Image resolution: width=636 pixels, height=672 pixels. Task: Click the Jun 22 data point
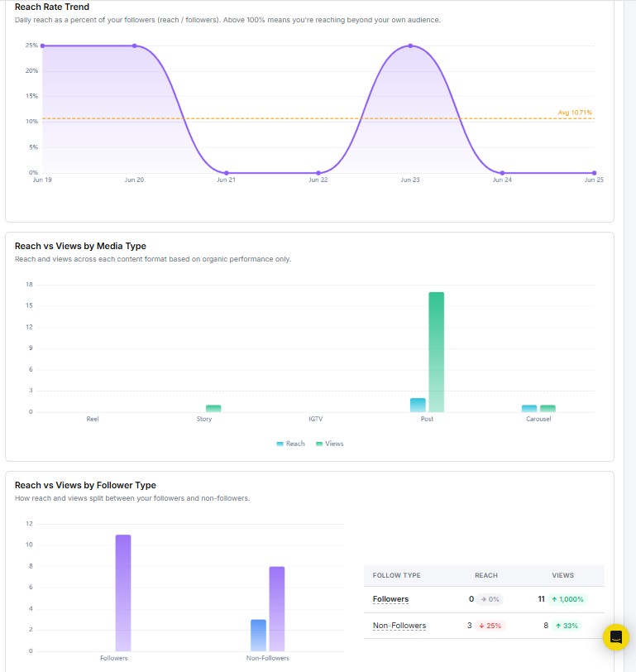pyautogui.click(x=318, y=173)
